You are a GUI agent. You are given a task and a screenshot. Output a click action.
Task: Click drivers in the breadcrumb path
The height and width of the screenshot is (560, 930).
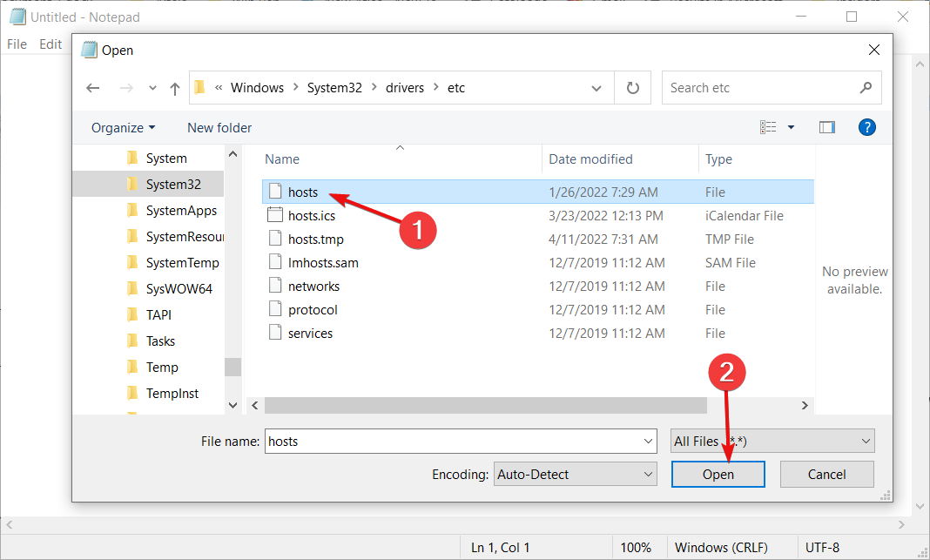405,88
